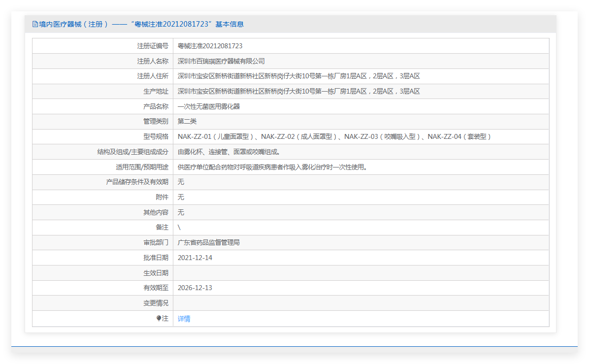
Task: Click the 备注 backslash value
Action: pyautogui.click(x=179, y=228)
